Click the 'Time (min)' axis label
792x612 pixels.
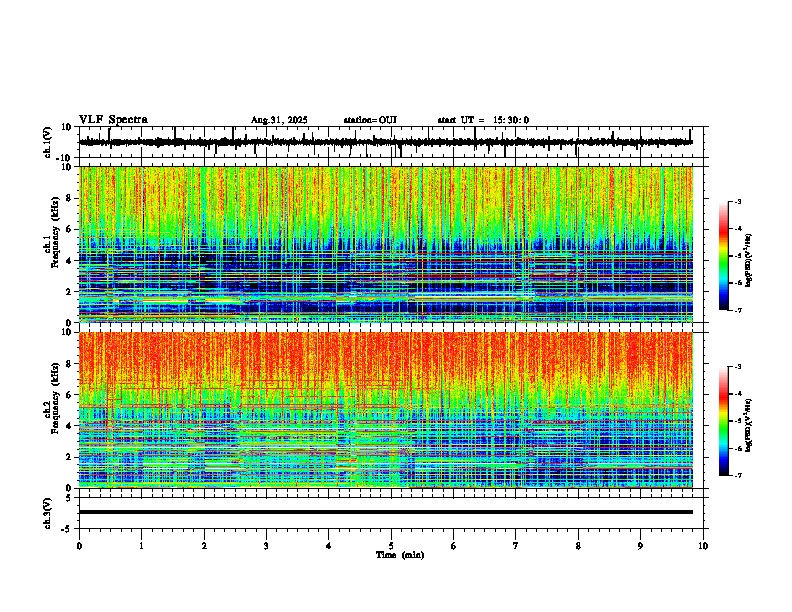pyautogui.click(x=400, y=555)
